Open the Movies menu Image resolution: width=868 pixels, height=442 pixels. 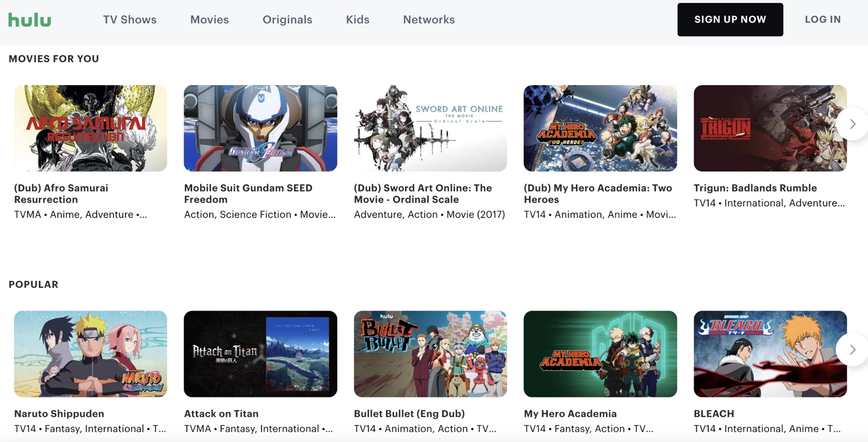209,19
